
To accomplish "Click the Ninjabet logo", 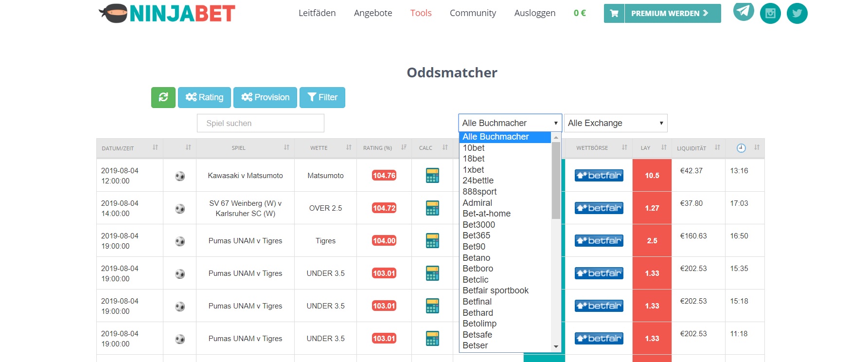I will click(167, 13).
